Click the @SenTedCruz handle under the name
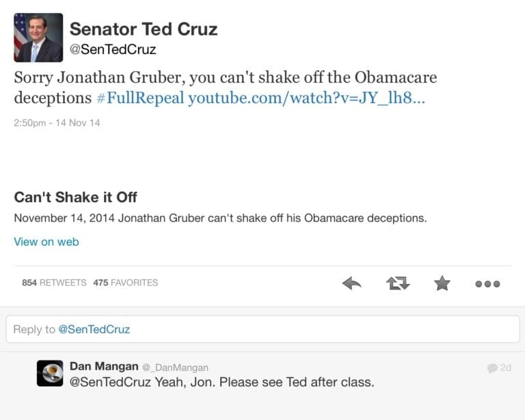Screen dimensions: 525x420 coord(113,49)
